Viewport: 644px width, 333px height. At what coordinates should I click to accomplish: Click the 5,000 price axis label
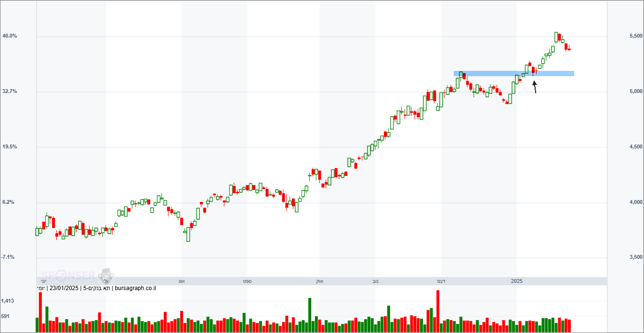point(636,92)
